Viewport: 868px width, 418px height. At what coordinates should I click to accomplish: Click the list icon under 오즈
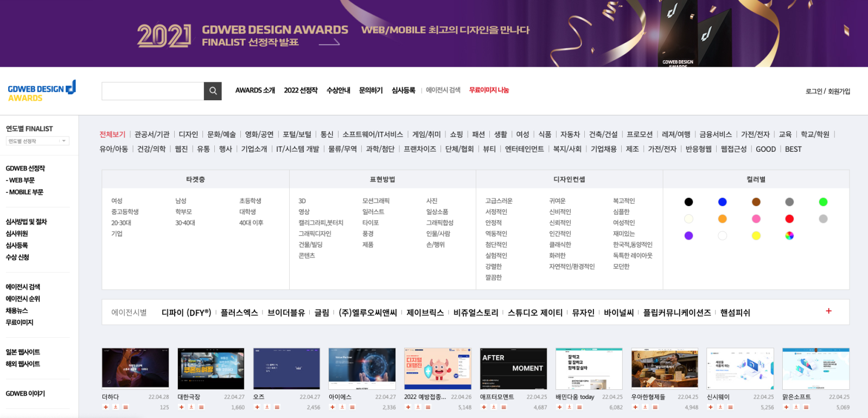pyautogui.click(x=277, y=407)
